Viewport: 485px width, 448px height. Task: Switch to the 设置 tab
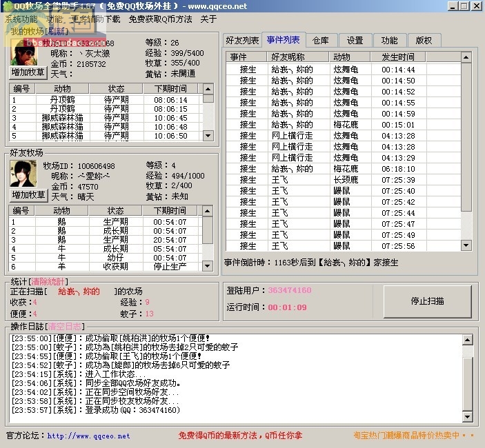click(355, 40)
